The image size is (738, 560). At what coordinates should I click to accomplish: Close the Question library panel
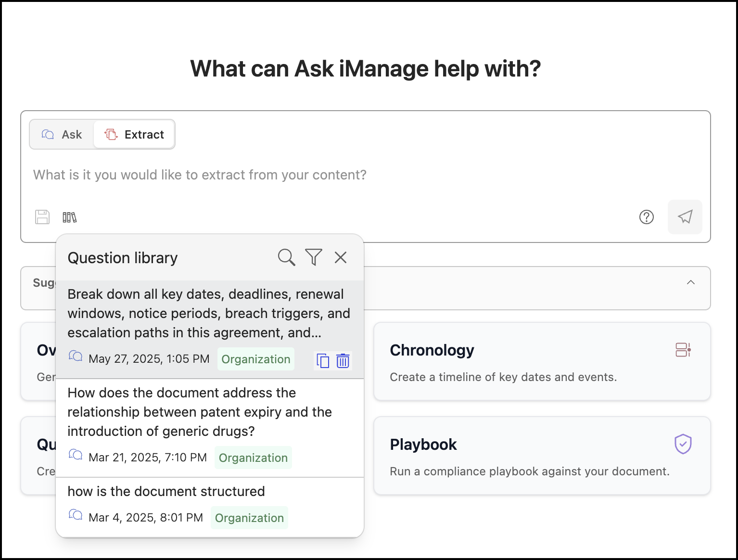pyautogui.click(x=341, y=257)
